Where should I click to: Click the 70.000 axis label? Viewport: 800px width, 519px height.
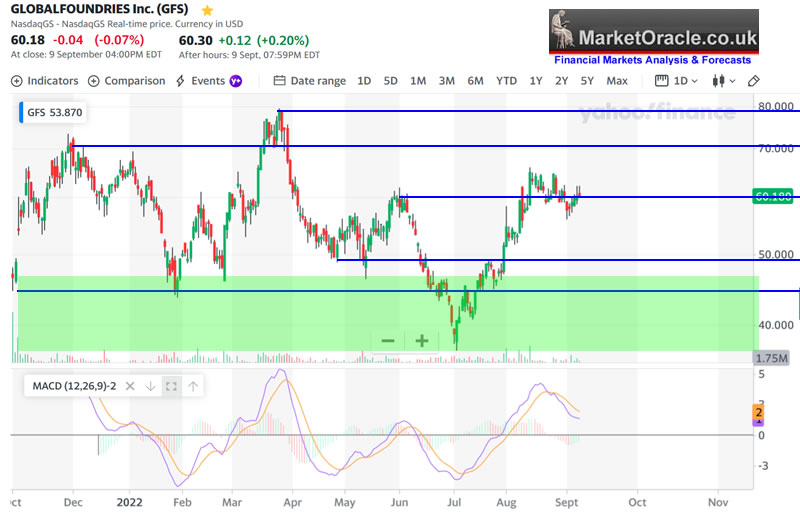coord(776,149)
